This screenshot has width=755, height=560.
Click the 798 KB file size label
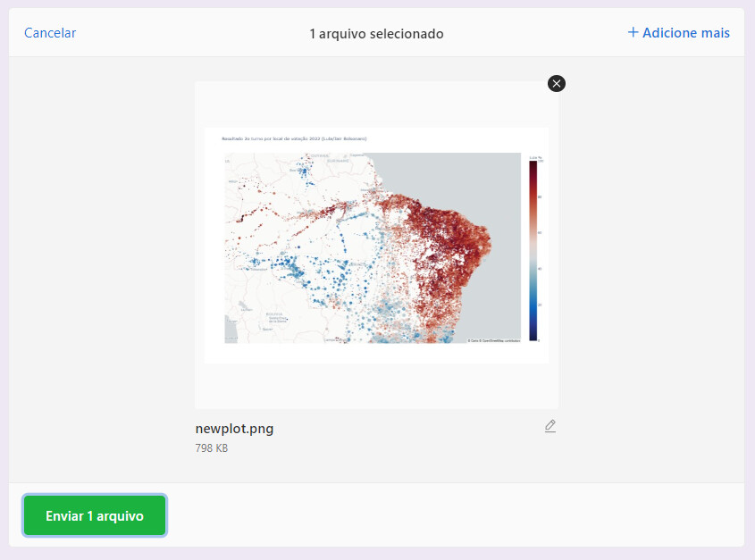(x=212, y=448)
